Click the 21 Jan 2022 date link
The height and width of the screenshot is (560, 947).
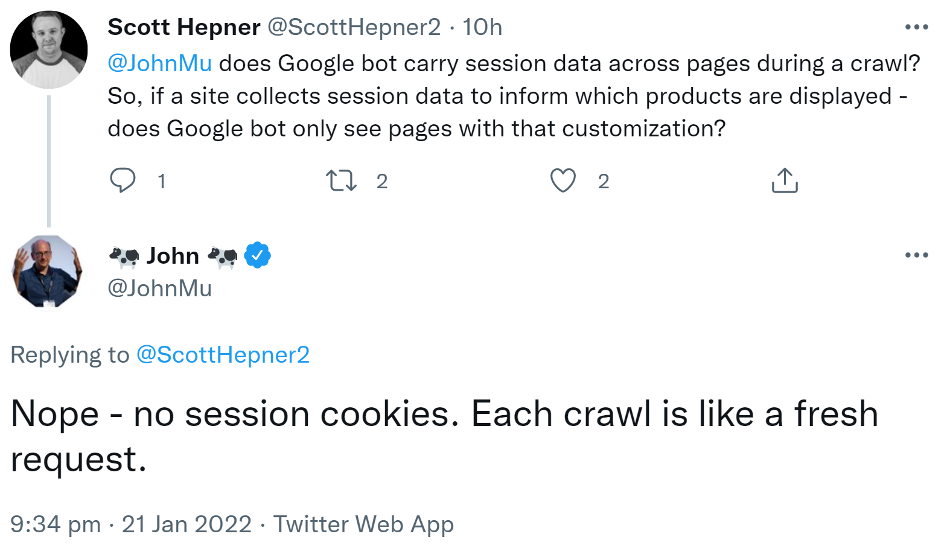(x=187, y=523)
